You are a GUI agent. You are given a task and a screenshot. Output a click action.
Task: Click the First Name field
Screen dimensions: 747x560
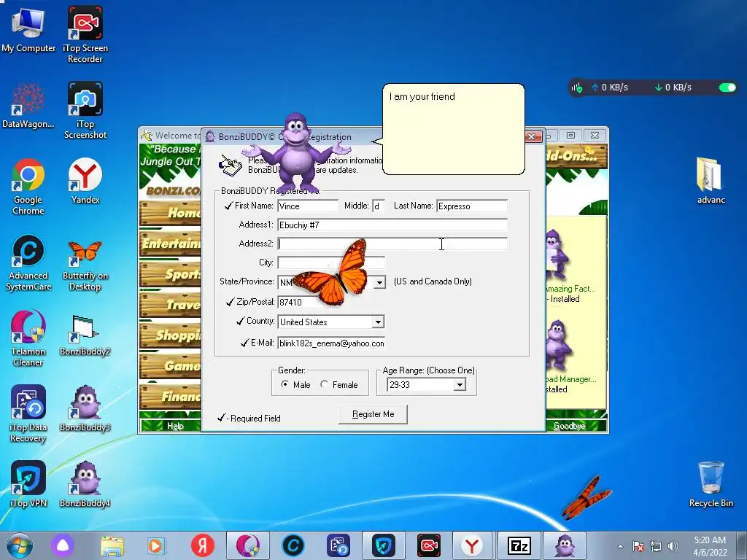tap(308, 206)
